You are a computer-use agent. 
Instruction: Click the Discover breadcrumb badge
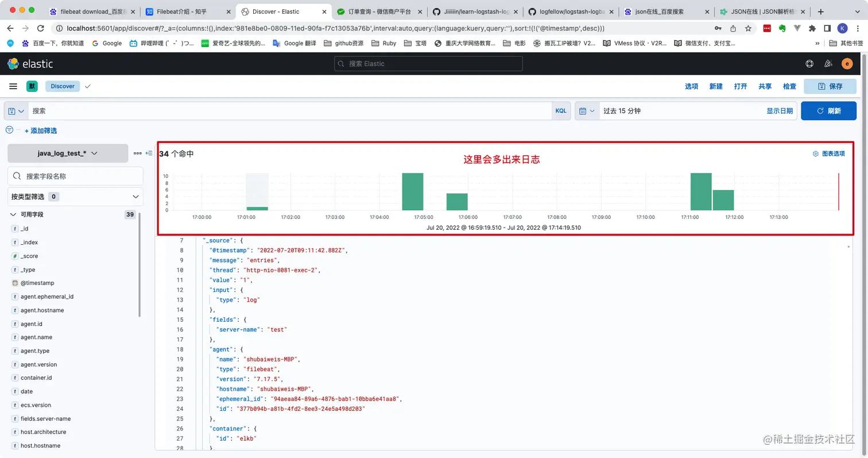tap(63, 86)
